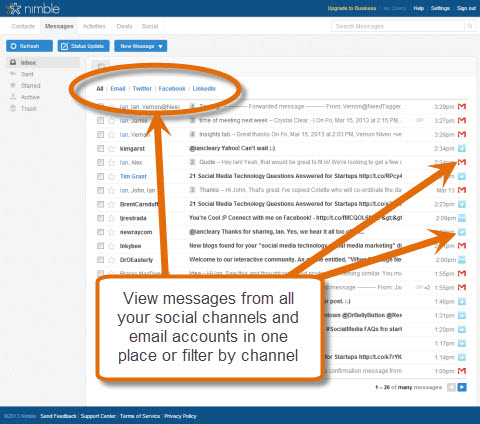
Task: Check the box for DrDEasterly message
Action: click(100, 260)
